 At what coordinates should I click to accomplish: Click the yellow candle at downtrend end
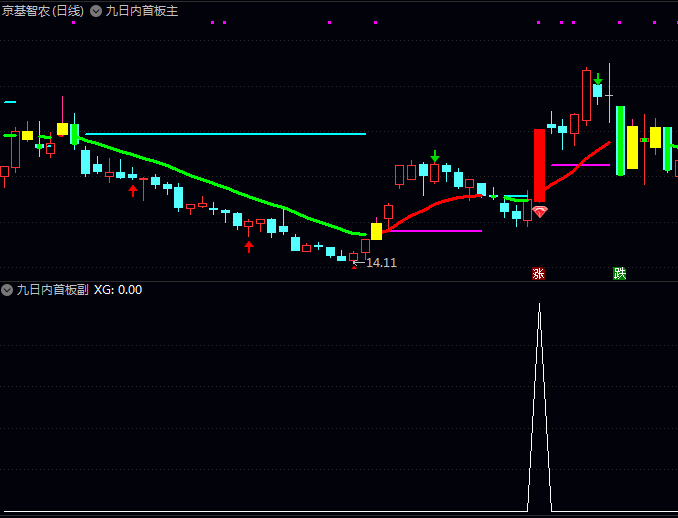point(376,231)
